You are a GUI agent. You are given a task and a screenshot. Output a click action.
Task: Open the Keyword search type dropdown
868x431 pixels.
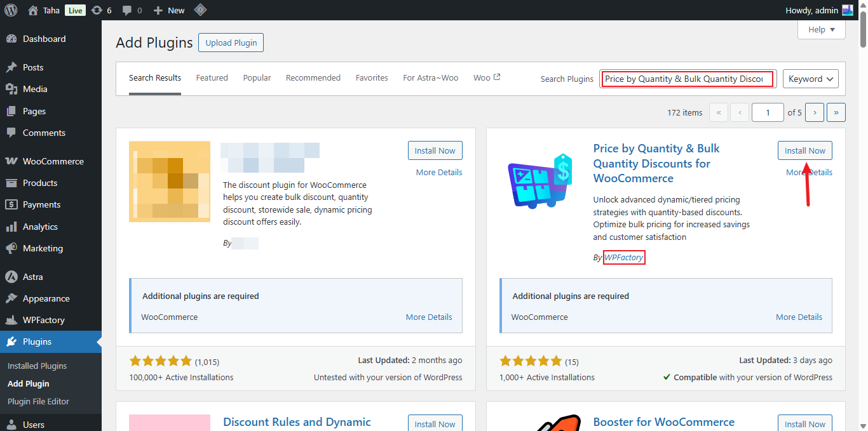[x=811, y=79]
